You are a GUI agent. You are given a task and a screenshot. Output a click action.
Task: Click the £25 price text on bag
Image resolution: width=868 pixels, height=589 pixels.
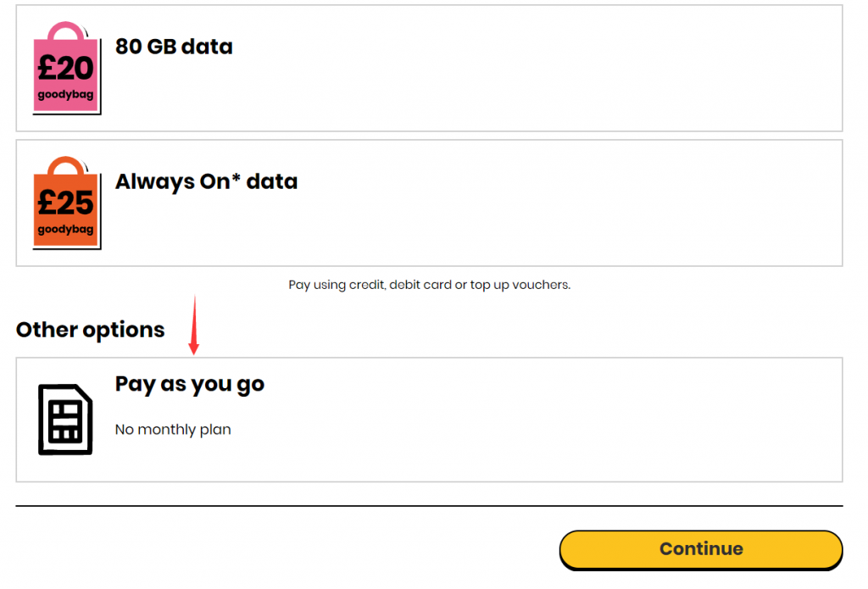coord(65,203)
